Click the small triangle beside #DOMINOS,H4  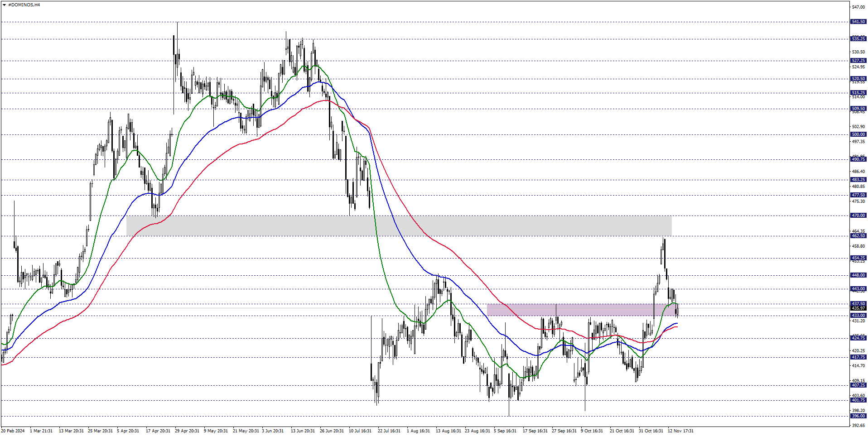tap(4, 5)
